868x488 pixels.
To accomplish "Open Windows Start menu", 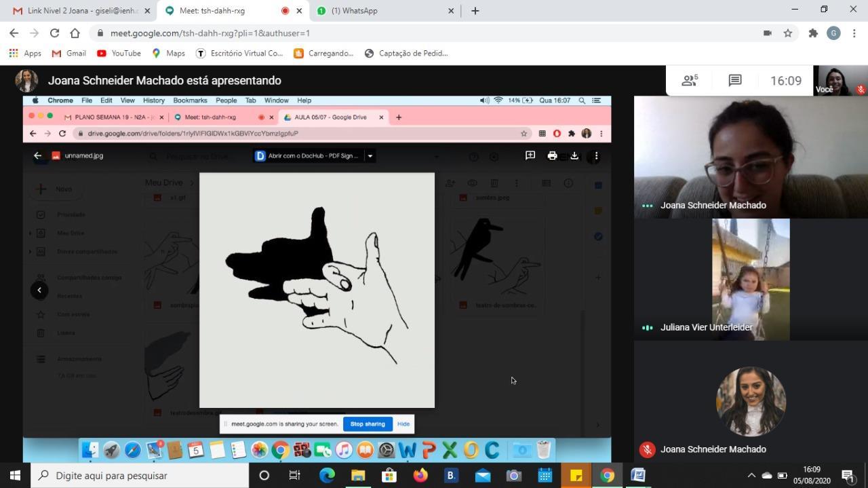I will pos(15,475).
